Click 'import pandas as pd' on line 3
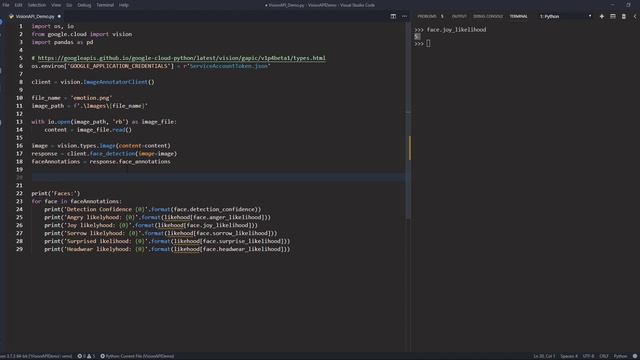This screenshot has height=360, width=640. coord(62,42)
